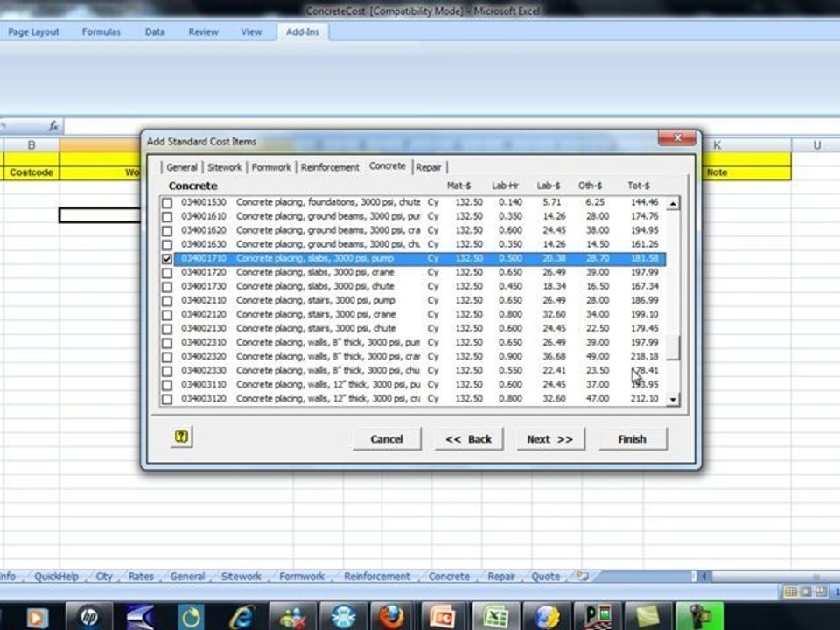Click list scrollbar up arrow
This screenshot has width=840, height=630.
pyautogui.click(x=674, y=204)
